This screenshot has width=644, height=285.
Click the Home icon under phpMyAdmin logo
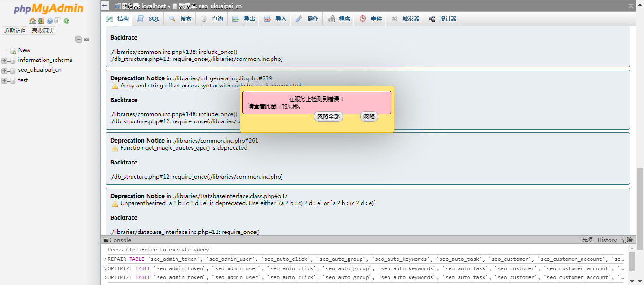tap(32, 21)
